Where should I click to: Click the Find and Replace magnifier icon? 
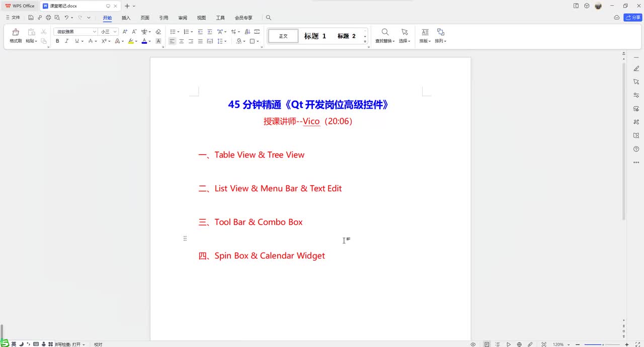pyautogui.click(x=385, y=32)
